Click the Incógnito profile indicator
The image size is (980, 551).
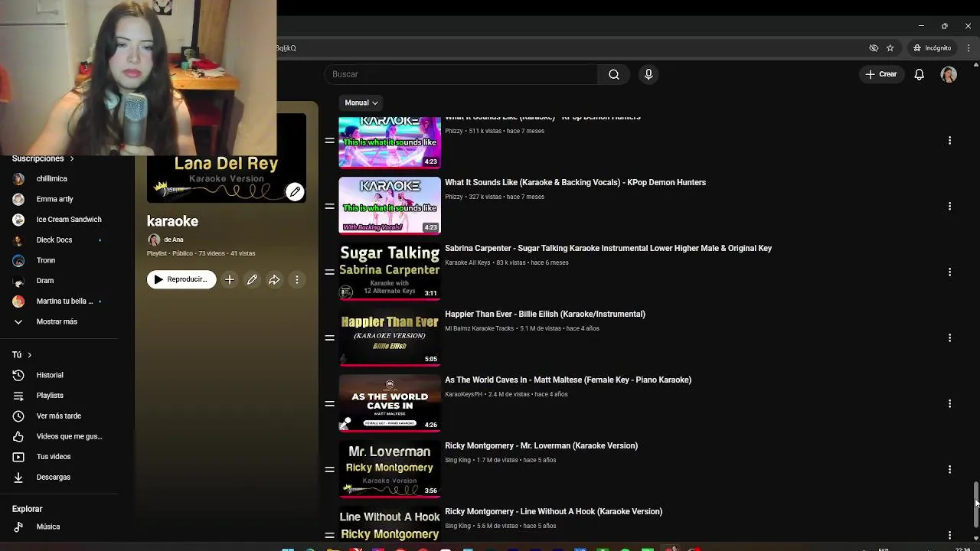point(932,47)
